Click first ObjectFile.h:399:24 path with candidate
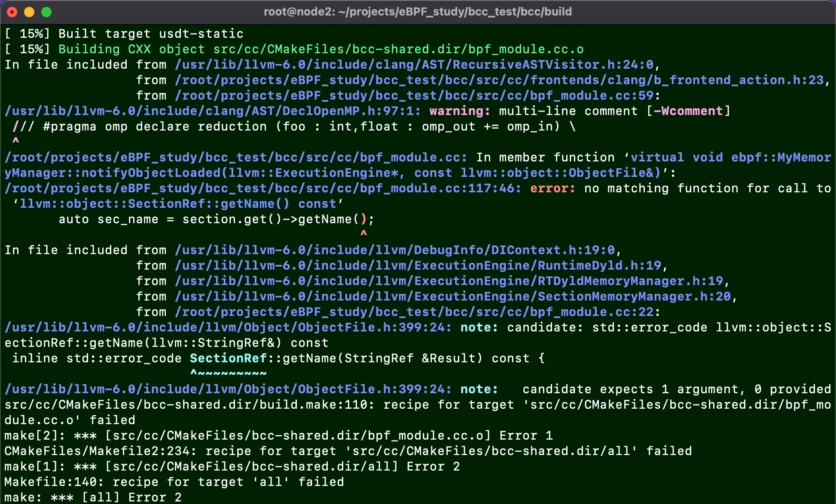 [x=228, y=327]
